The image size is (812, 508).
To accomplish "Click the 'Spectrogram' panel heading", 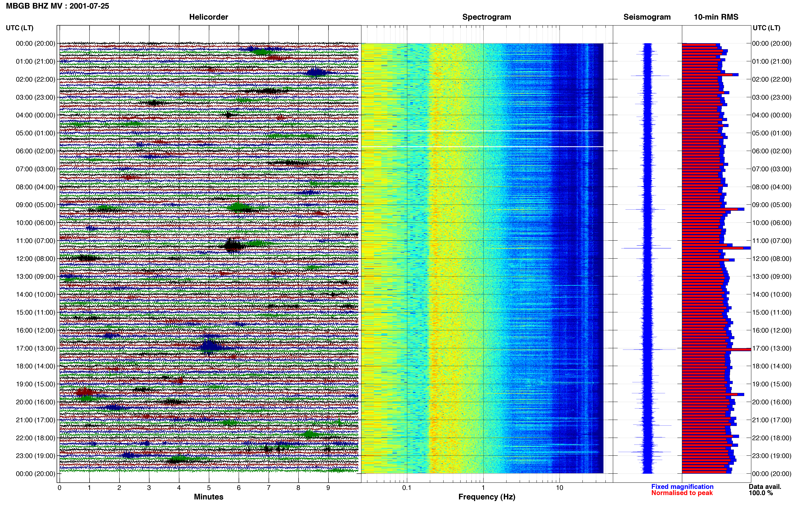I will pos(487,17).
